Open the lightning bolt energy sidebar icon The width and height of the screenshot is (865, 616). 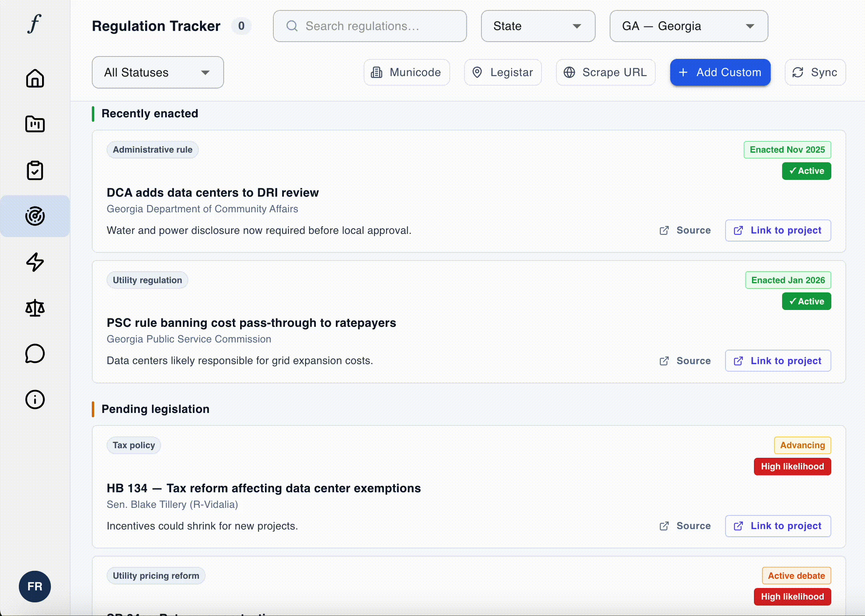tap(35, 262)
